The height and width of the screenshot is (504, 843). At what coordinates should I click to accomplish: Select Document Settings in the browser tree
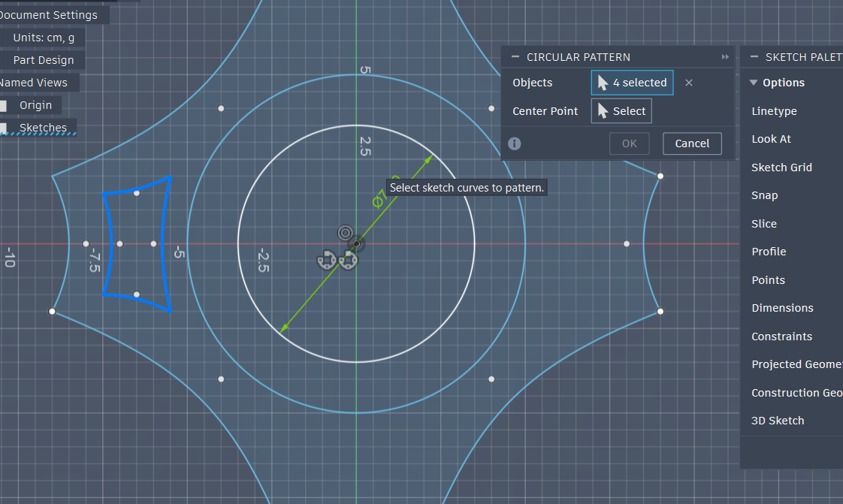pos(48,15)
